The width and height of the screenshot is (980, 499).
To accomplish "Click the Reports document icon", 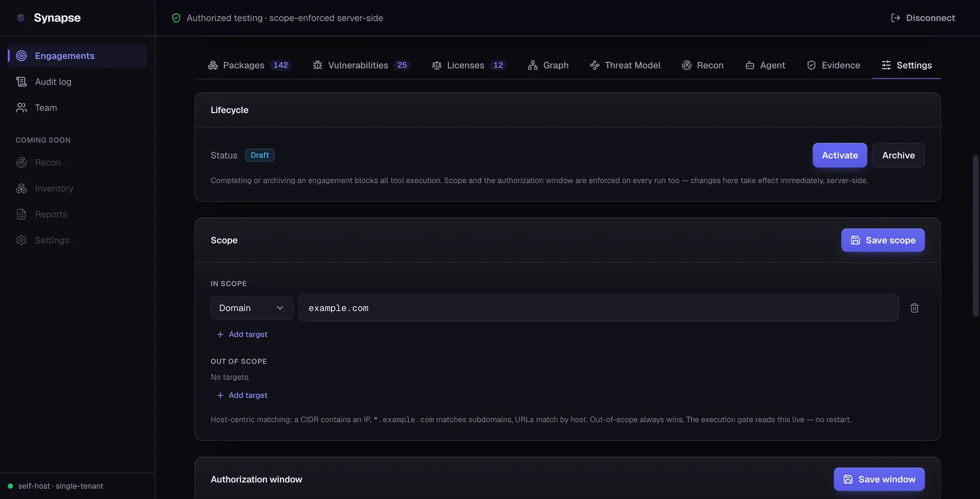I will pos(21,214).
